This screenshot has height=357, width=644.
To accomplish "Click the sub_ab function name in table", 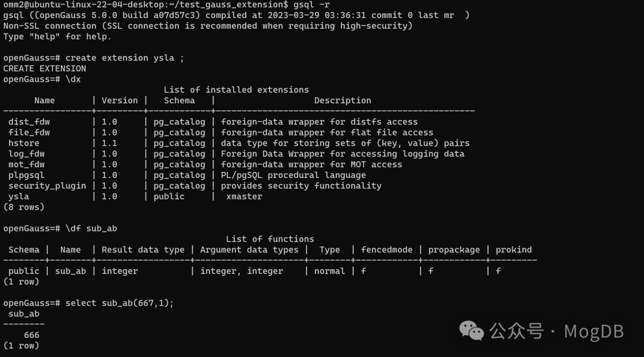I will (70, 271).
